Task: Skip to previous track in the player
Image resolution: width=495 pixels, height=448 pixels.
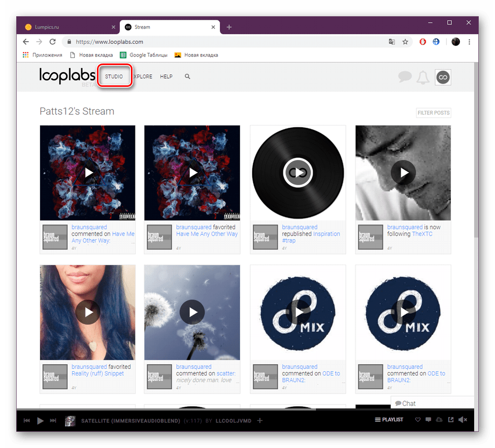Action: tap(27, 421)
